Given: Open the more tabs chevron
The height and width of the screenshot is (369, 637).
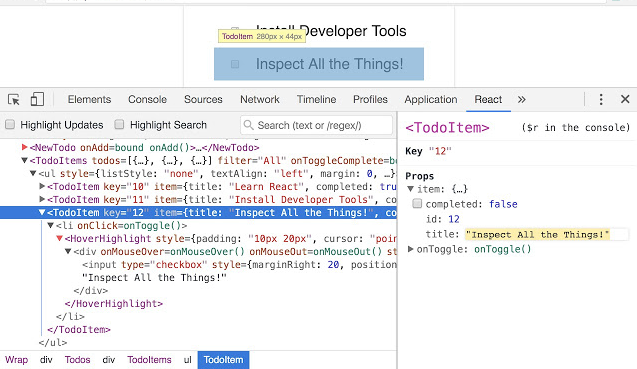Looking at the screenshot, I should coord(522,100).
